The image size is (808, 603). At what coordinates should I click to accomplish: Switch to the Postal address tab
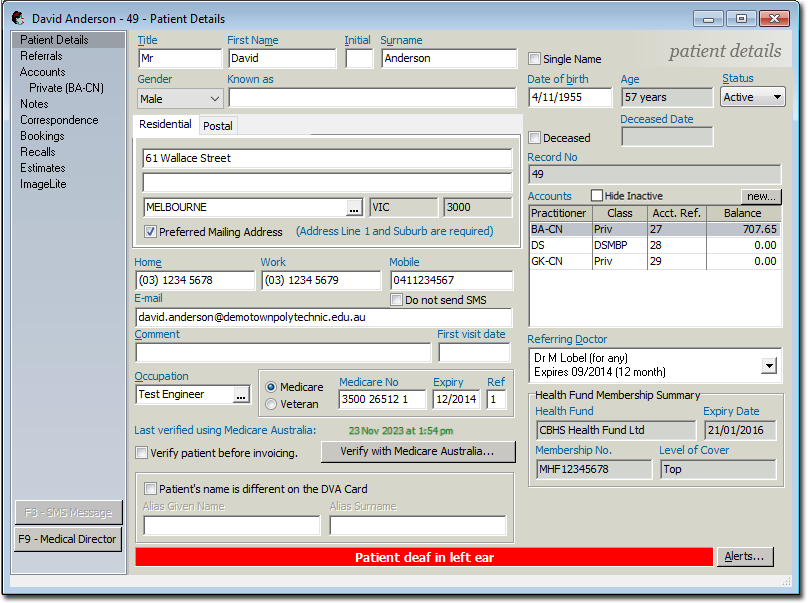click(217, 126)
